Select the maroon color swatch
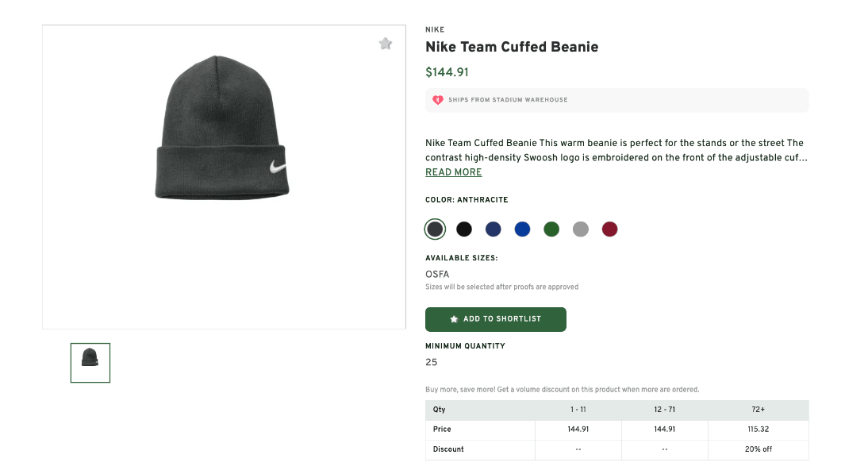Image resolution: width=868 pixels, height=470 pixels. (x=609, y=229)
